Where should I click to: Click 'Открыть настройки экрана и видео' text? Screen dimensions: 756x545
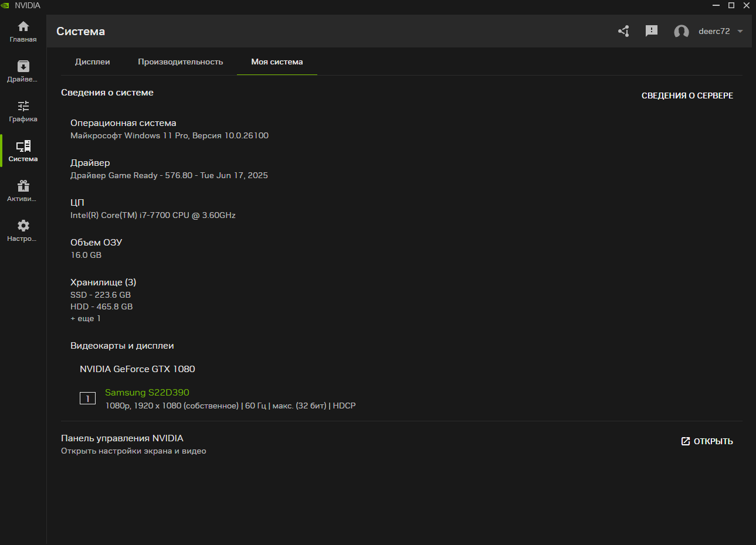tap(134, 451)
